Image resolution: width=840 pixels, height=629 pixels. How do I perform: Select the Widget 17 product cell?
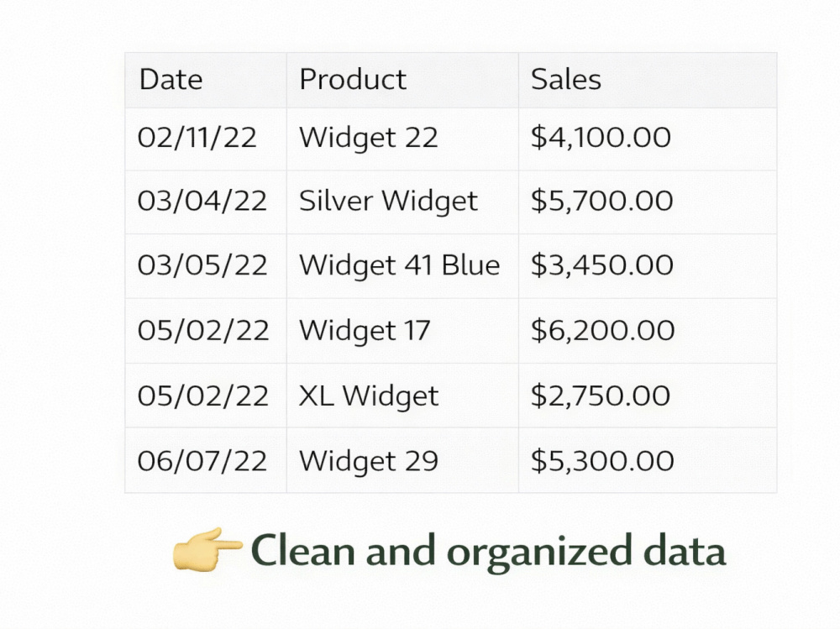(402, 331)
